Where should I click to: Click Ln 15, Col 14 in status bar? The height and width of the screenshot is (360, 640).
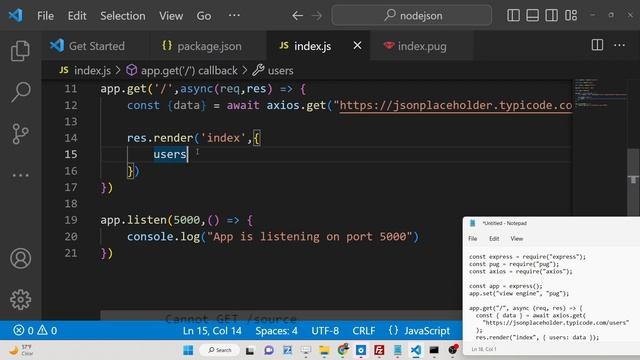point(212,331)
